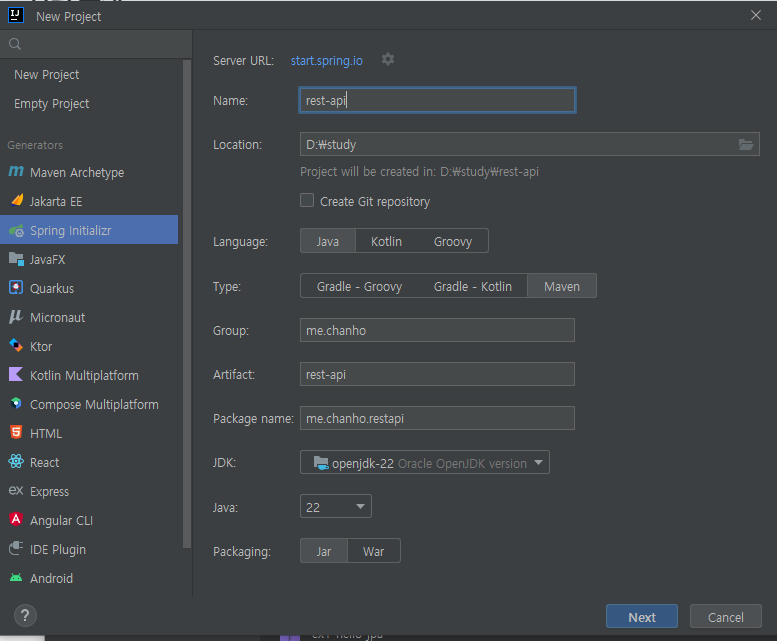Click the Micronaut mu icon
Image resolution: width=777 pixels, height=641 pixels.
[16, 317]
